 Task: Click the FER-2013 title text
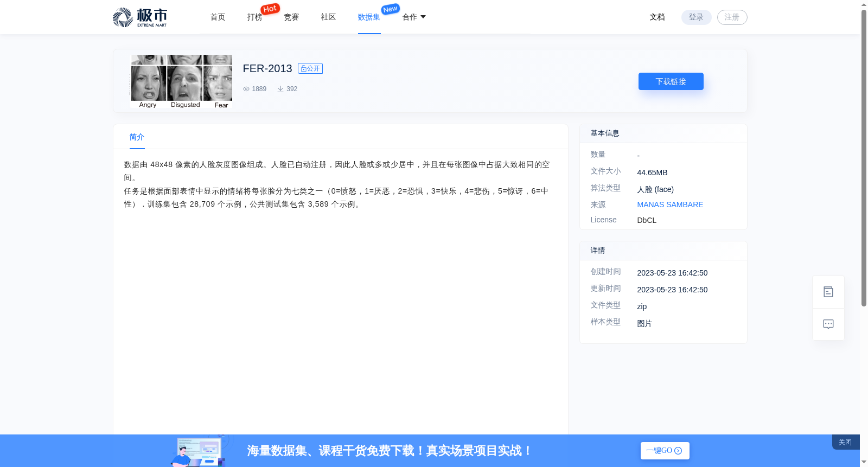point(267,68)
